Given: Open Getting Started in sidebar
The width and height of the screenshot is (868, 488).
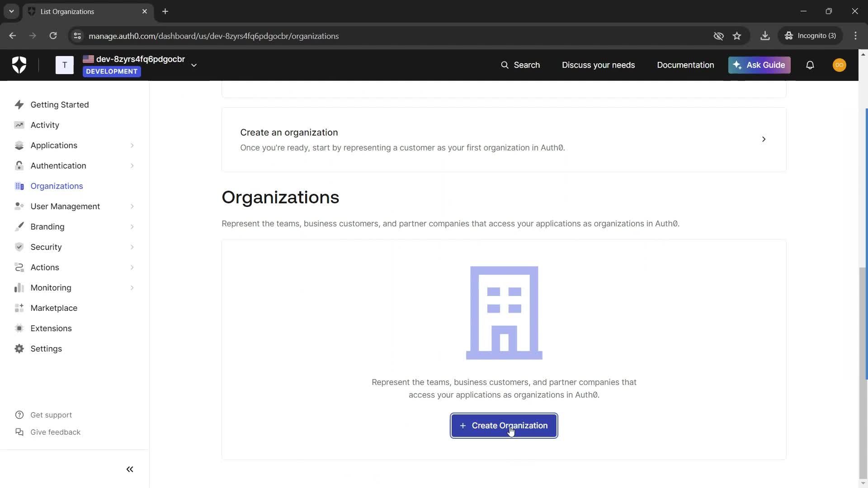Looking at the screenshot, I should tap(60, 105).
